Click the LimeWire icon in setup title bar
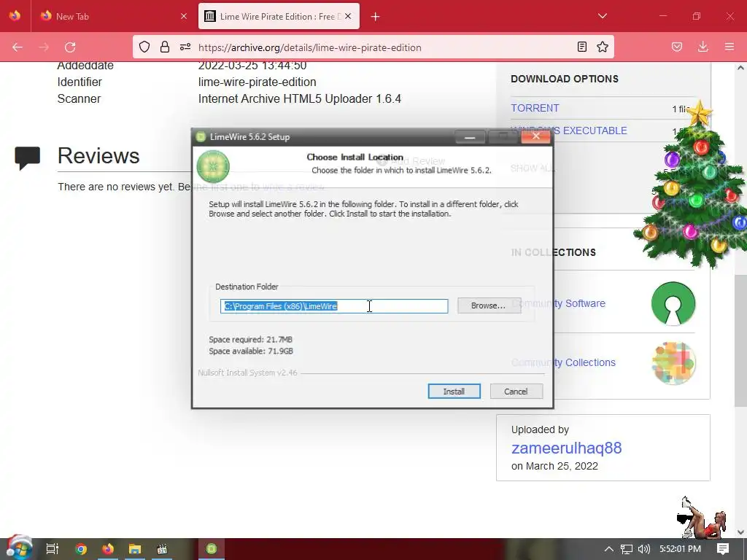 (201, 136)
